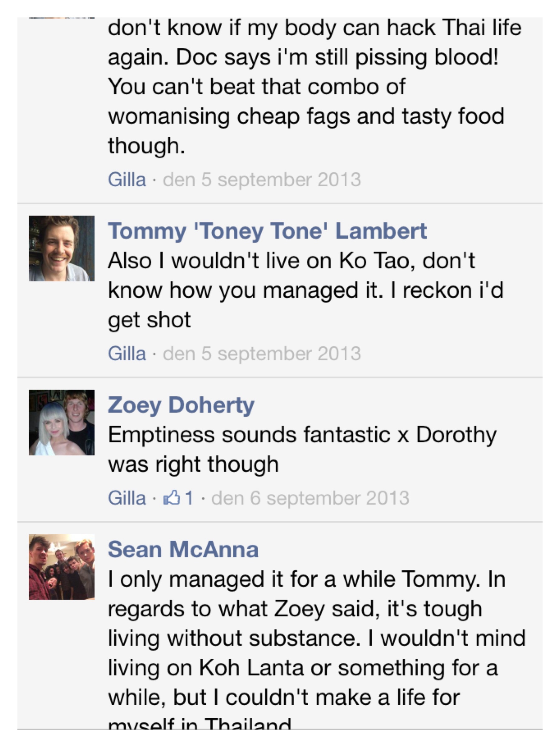The height and width of the screenshot is (747, 560).
Task: Open Zoey Doherty's profile picture
Action: [61, 422]
